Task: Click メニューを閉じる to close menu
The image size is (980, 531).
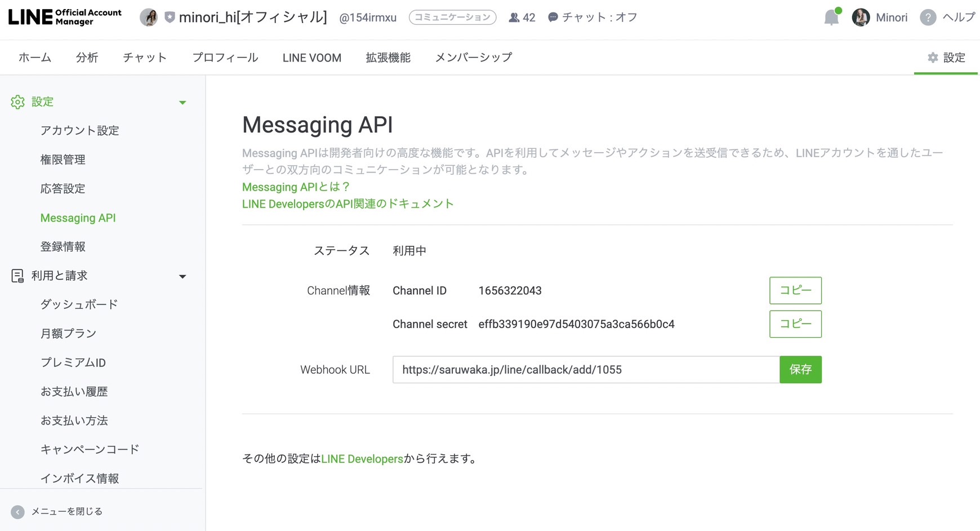Action: tap(67, 511)
